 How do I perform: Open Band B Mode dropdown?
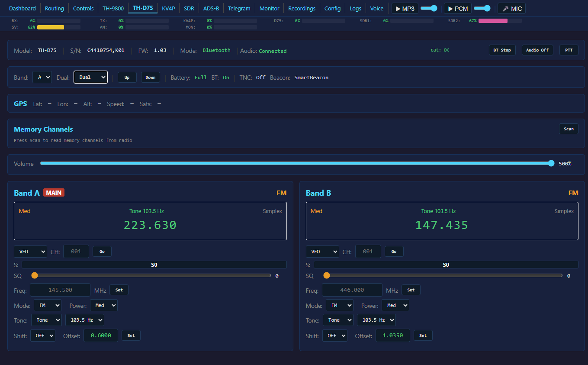click(x=340, y=305)
